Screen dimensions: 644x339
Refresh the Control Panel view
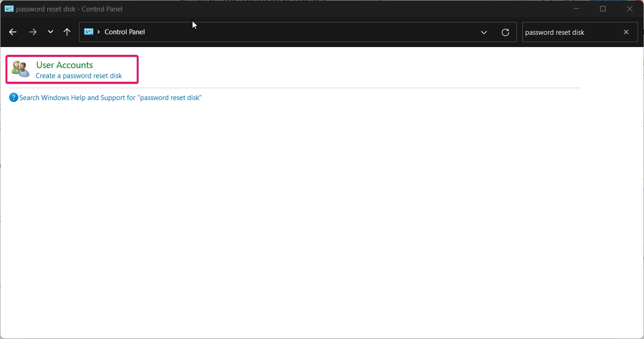[x=505, y=32]
